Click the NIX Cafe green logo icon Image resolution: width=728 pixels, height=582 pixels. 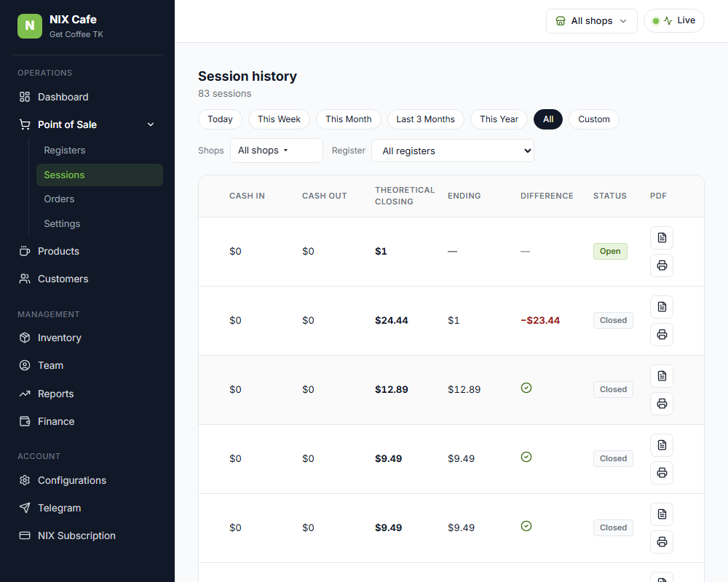pyautogui.click(x=30, y=26)
